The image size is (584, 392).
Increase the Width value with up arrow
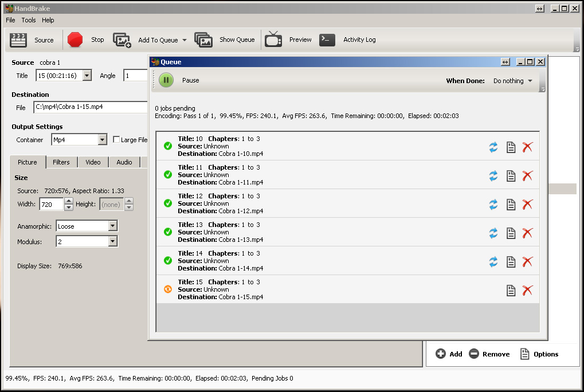(x=69, y=201)
